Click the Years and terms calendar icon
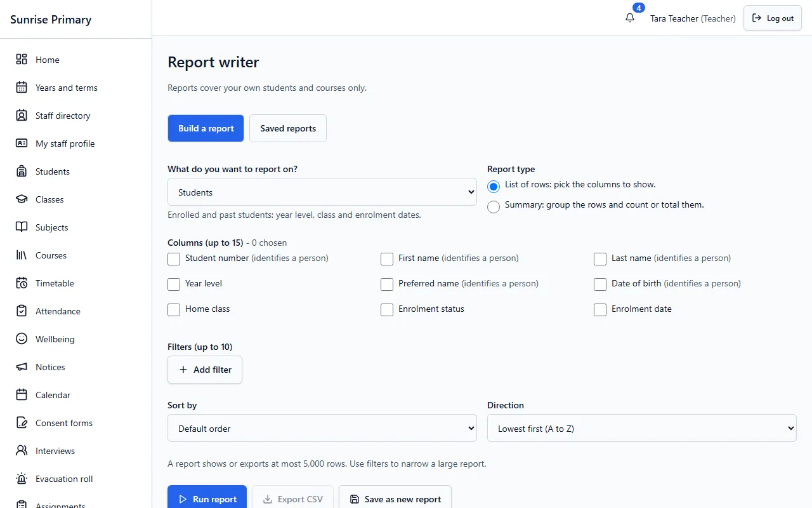Image resolution: width=812 pixels, height=508 pixels. pos(22,88)
